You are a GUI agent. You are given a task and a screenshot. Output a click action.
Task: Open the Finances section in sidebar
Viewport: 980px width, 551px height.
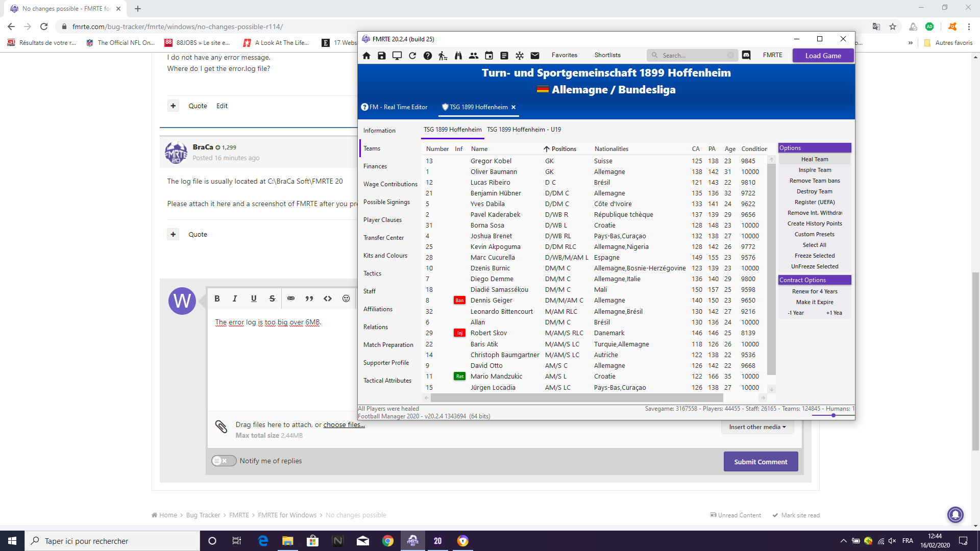pyautogui.click(x=375, y=166)
